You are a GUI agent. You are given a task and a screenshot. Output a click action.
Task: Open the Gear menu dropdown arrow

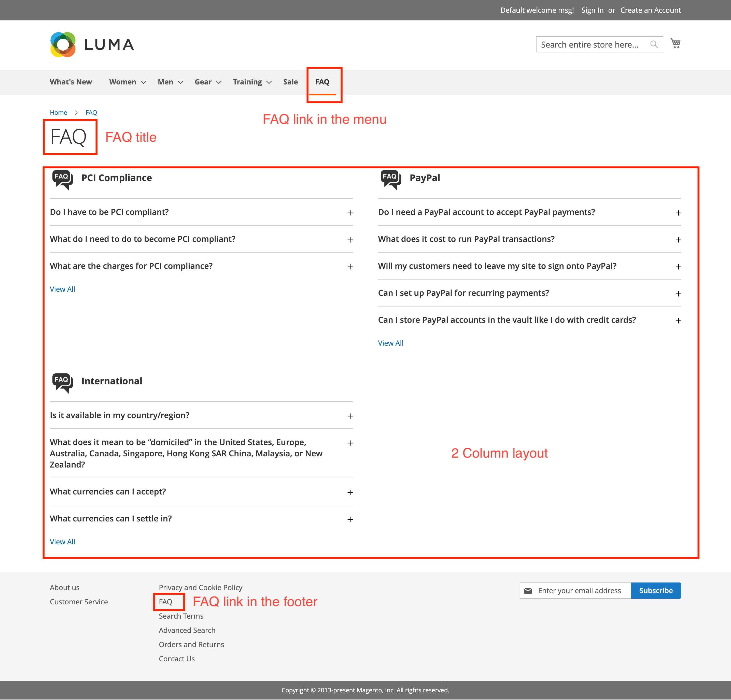click(219, 82)
